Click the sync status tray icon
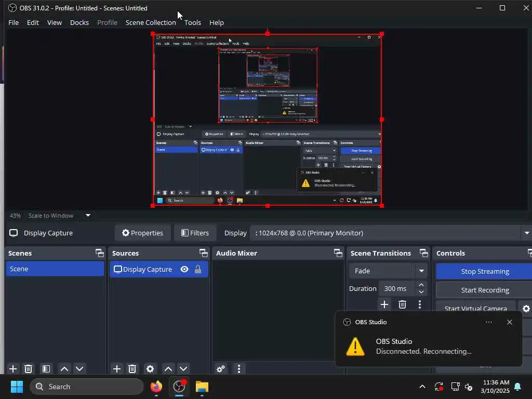Viewport: 532px width, 399px height. tap(438, 387)
